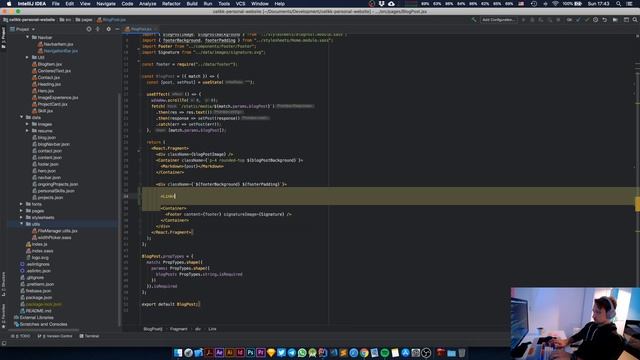Open the File menu

click(56, 4)
